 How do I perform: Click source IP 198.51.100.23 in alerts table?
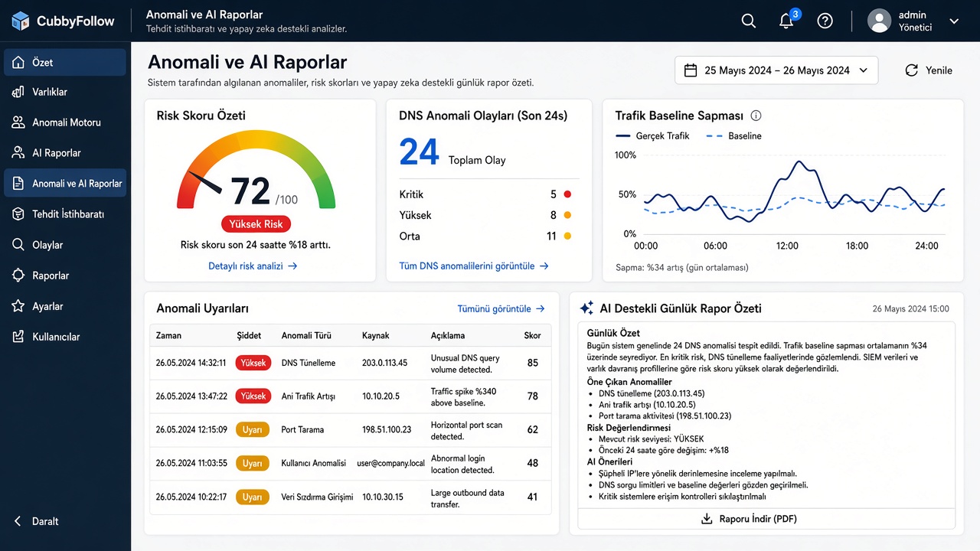(x=387, y=429)
